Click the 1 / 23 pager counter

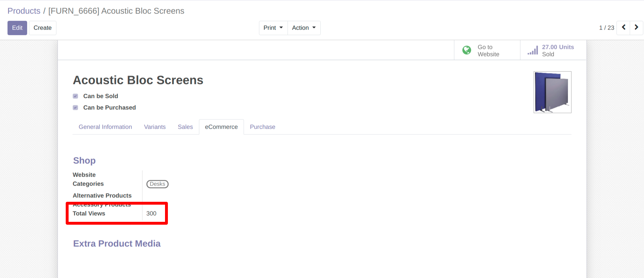[606, 28]
